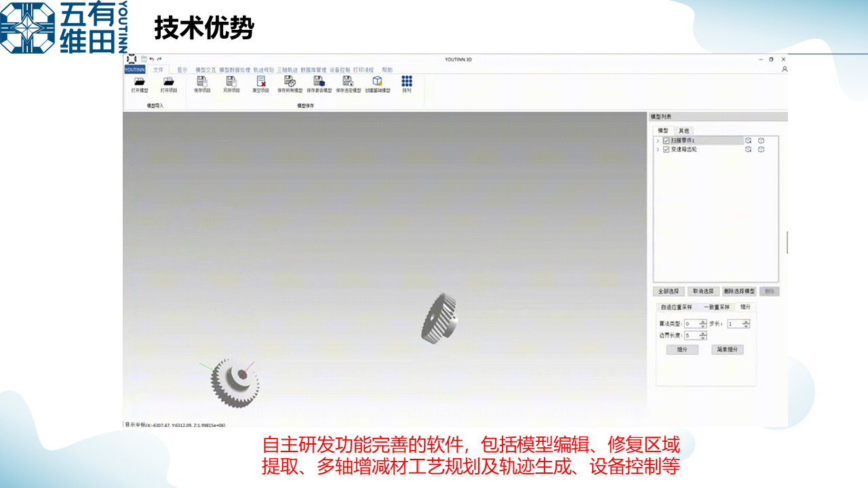The image size is (868, 488).
Task: Expand the 扫描零件1 tree node
Action: click(x=658, y=141)
